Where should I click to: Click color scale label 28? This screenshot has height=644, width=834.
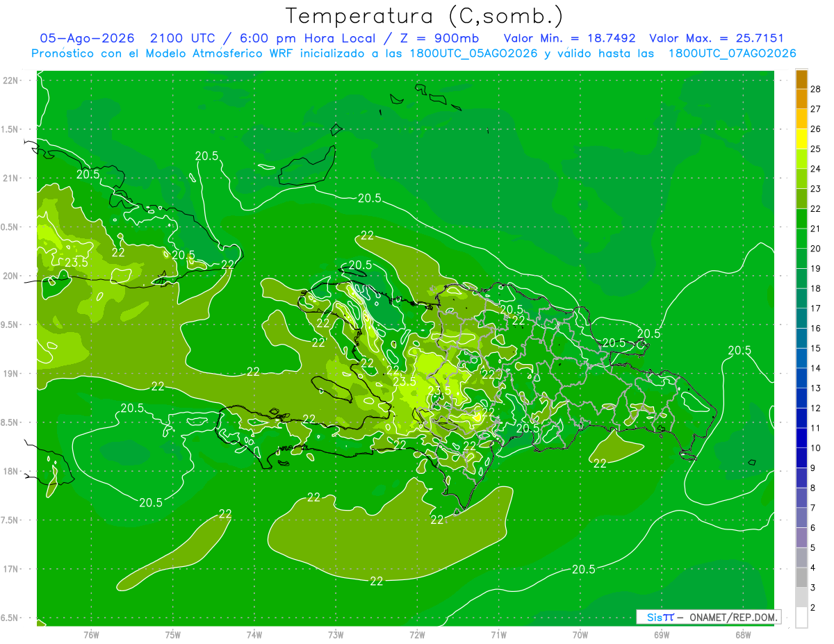816,89
